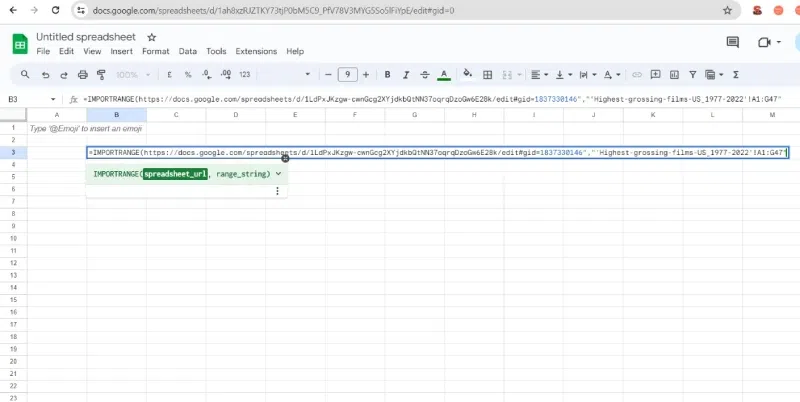Reload the page with the refresh icon
The height and width of the screenshot is (402, 800).
[x=56, y=10]
